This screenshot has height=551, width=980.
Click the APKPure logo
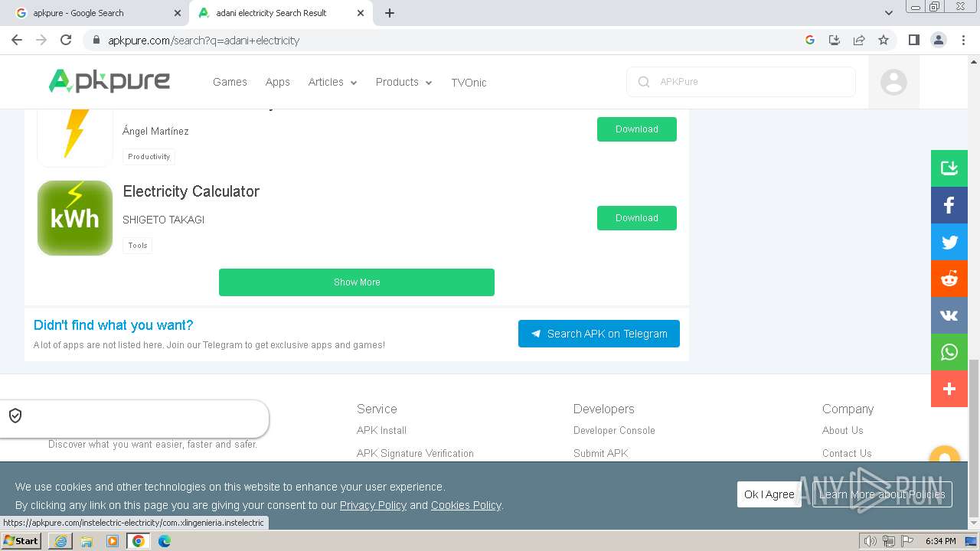click(x=109, y=80)
